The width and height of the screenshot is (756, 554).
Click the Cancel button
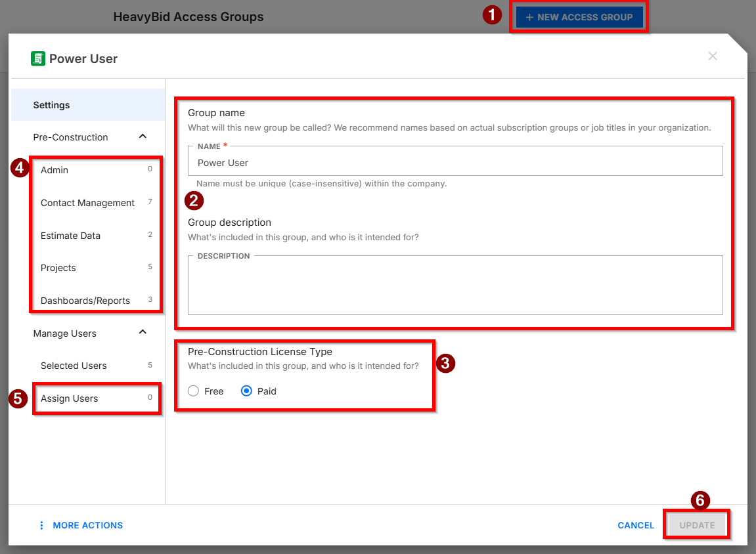click(635, 526)
